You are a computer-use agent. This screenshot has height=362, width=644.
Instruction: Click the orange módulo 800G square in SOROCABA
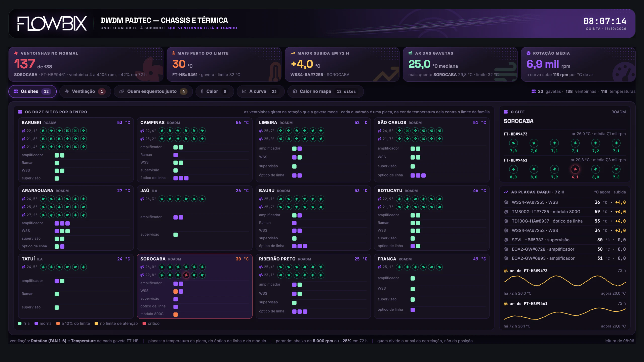tap(176, 314)
